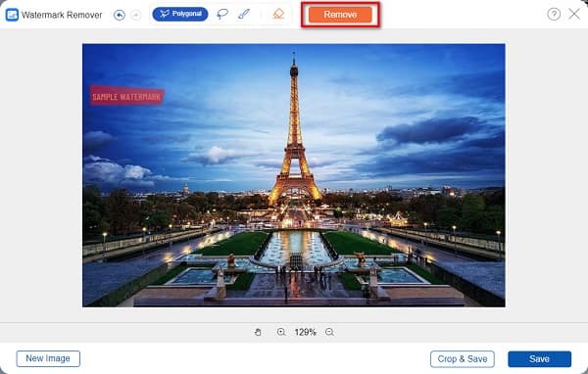Zoom out with the minus magnifier
The image size is (588, 374).
point(329,332)
